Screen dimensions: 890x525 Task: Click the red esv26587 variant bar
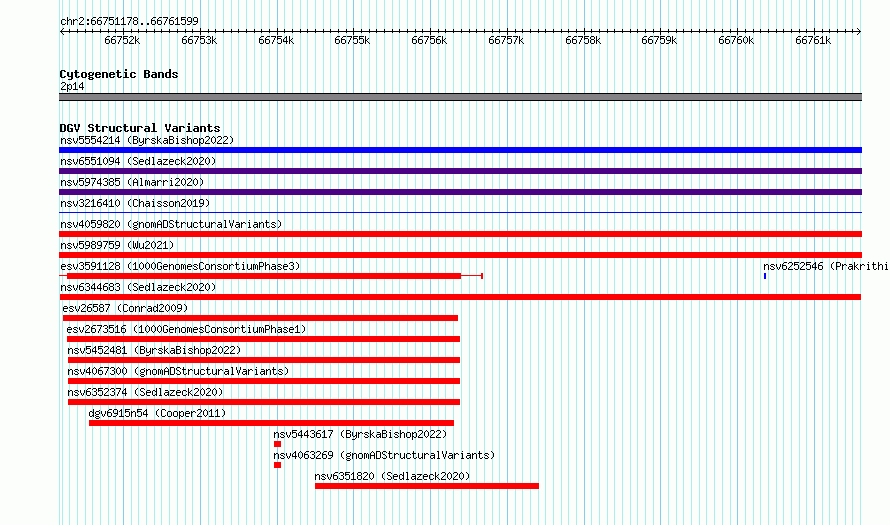261,318
